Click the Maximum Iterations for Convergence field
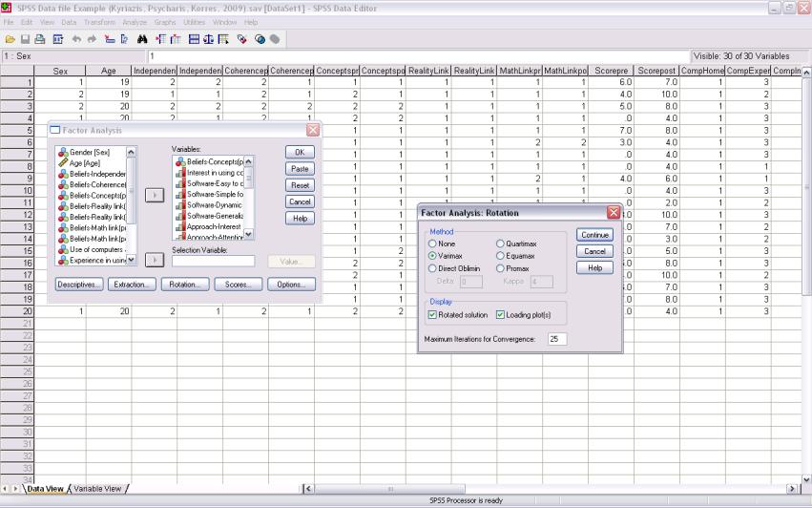 pos(557,339)
